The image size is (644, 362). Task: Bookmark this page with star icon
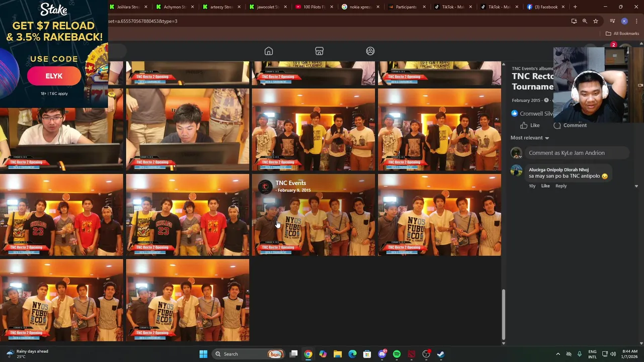click(596, 21)
